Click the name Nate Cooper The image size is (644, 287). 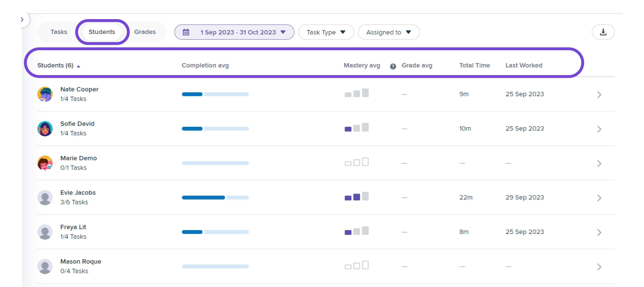(x=79, y=89)
